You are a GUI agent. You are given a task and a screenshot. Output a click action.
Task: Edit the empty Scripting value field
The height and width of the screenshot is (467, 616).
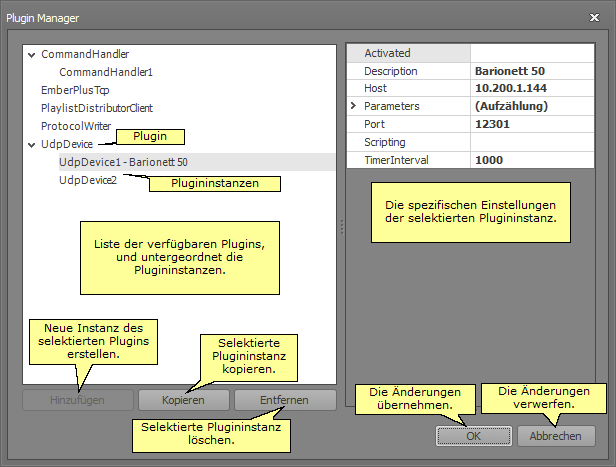[x=532, y=142]
